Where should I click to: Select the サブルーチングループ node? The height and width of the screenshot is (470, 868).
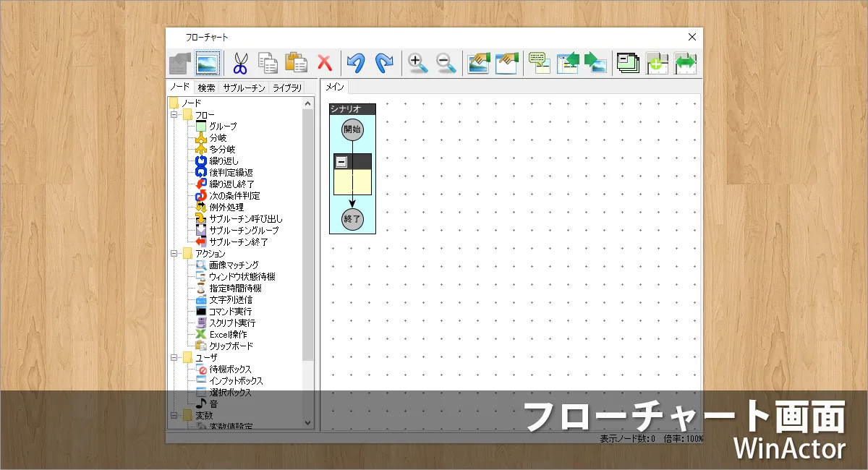tap(244, 230)
